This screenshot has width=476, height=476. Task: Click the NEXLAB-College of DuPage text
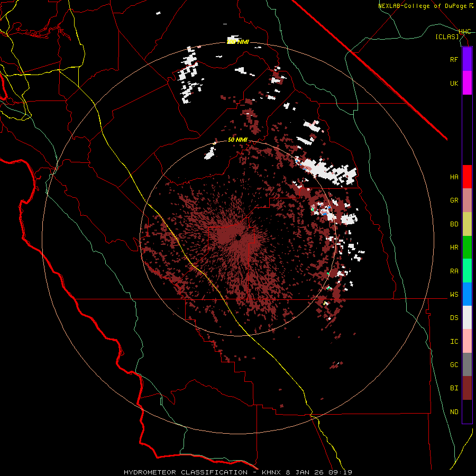[x=422, y=6]
